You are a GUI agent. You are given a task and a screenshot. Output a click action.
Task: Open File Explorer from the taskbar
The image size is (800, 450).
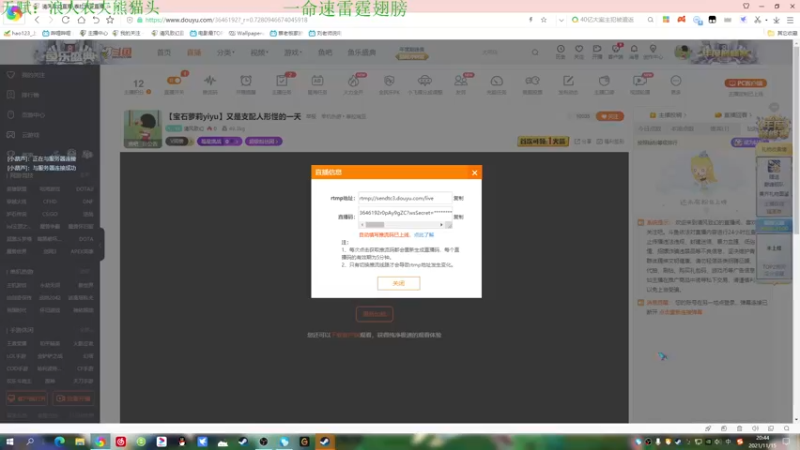(80, 441)
